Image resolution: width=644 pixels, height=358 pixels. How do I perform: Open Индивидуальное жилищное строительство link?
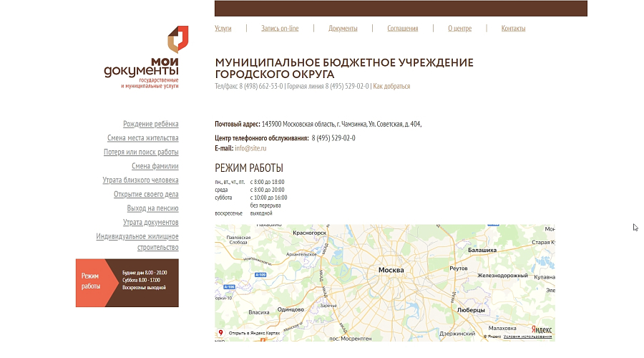pyautogui.click(x=137, y=242)
